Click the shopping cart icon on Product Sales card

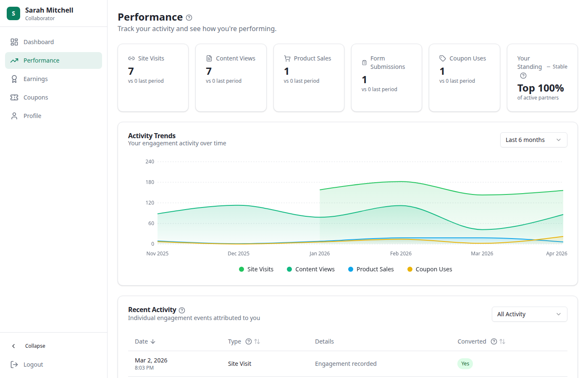[288, 58]
